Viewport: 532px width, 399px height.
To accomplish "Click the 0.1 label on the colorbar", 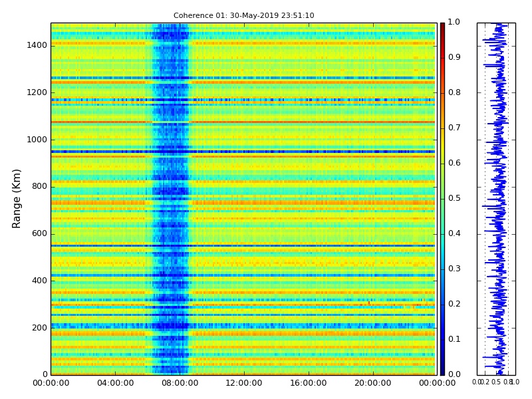I will 454,339.
